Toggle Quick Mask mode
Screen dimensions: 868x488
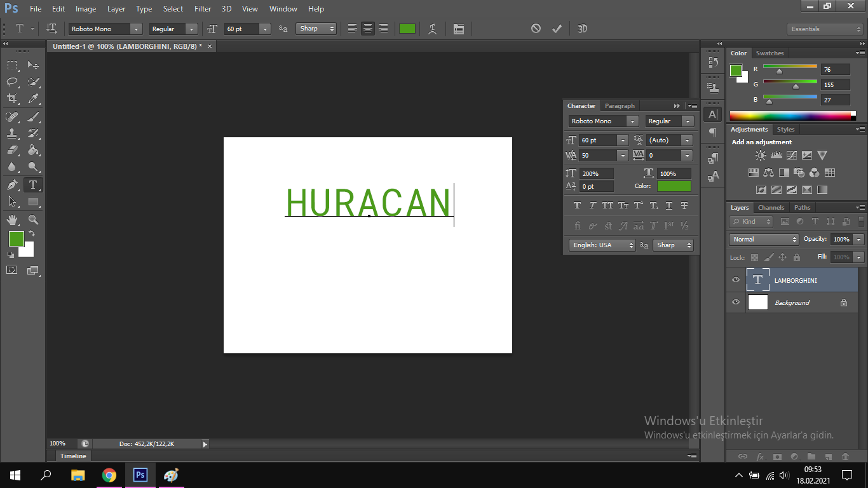click(12, 270)
